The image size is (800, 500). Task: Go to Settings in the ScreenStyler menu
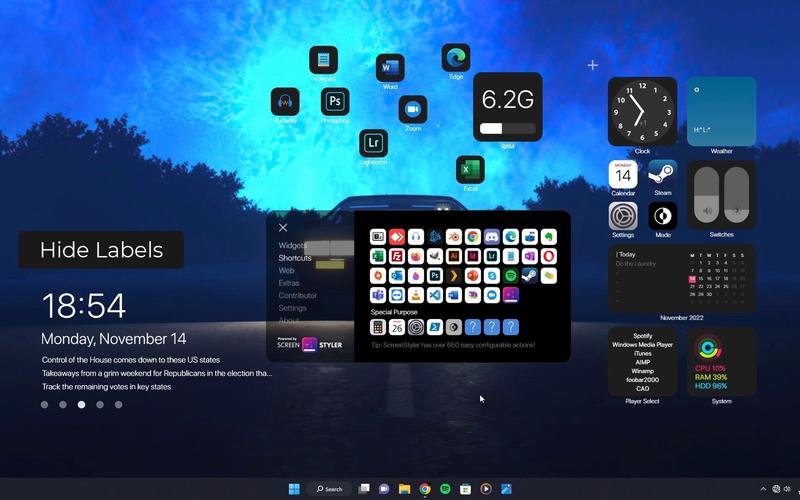(x=292, y=308)
